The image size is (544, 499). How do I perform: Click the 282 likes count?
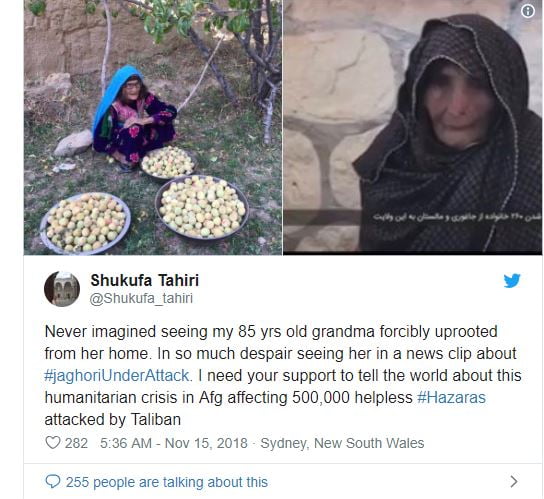coord(76,443)
